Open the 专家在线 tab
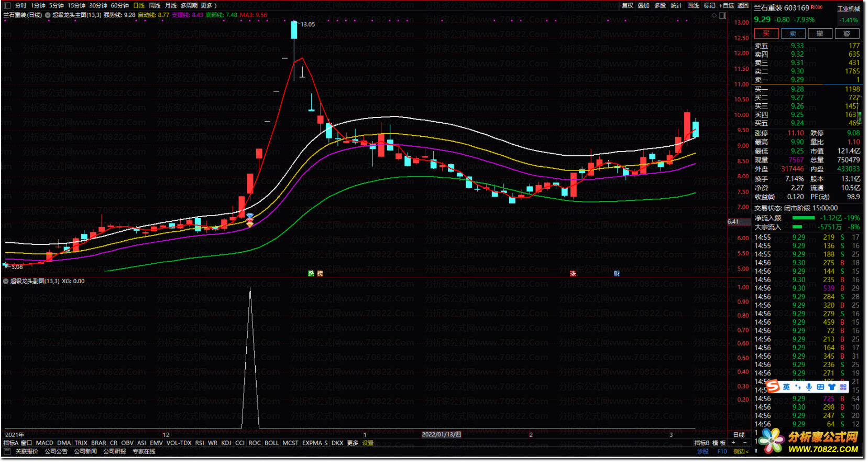The height and width of the screenshot is (462, 868). (144, 452)
